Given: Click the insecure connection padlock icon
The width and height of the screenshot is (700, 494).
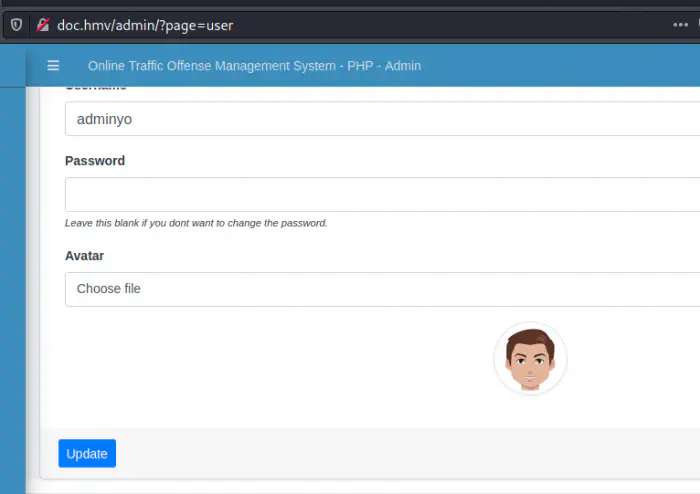Looking at the screenshot, I should click(x=42, y=25).
